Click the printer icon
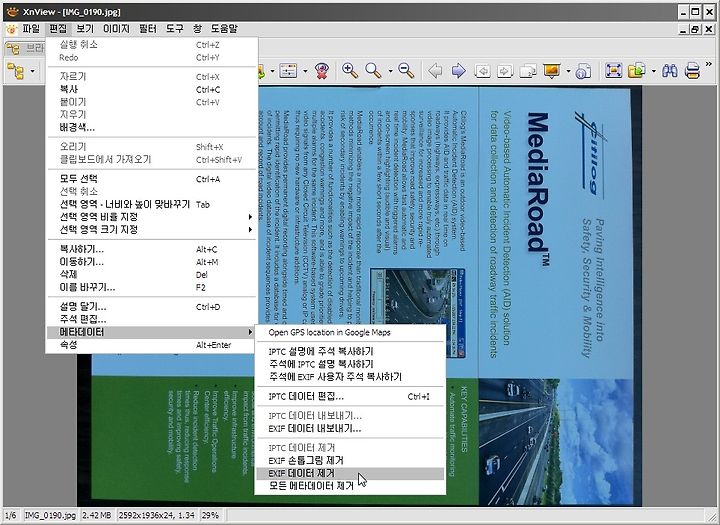720x525 pixels. coord(692,71)
